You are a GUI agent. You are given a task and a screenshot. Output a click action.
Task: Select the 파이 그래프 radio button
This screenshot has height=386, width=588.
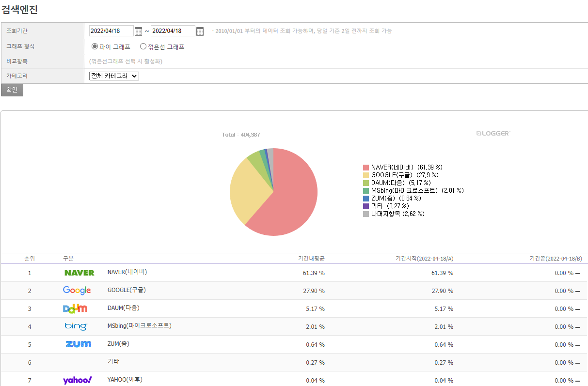(95, 46)
